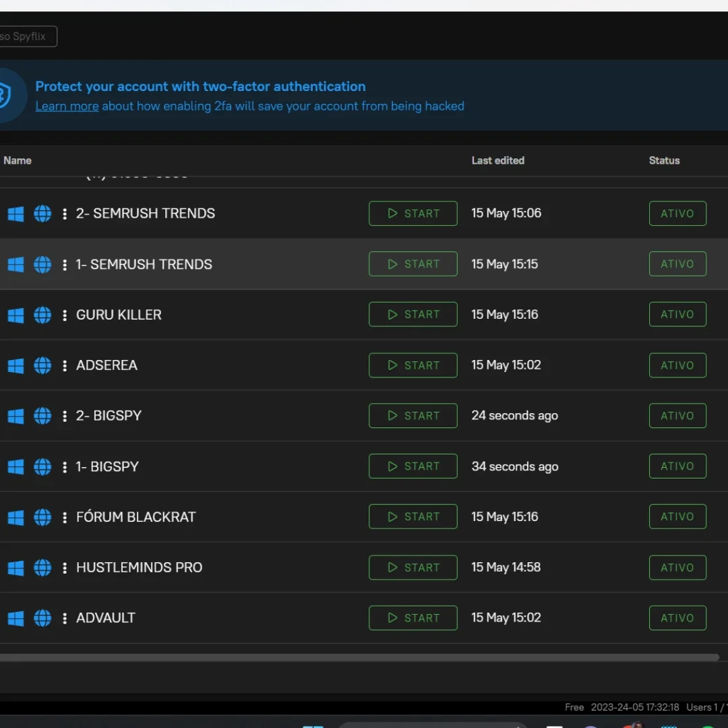Select the HUSTLEMINDS PRO profile name
This screenshot has height=728, width=728.
coord(140,568)
